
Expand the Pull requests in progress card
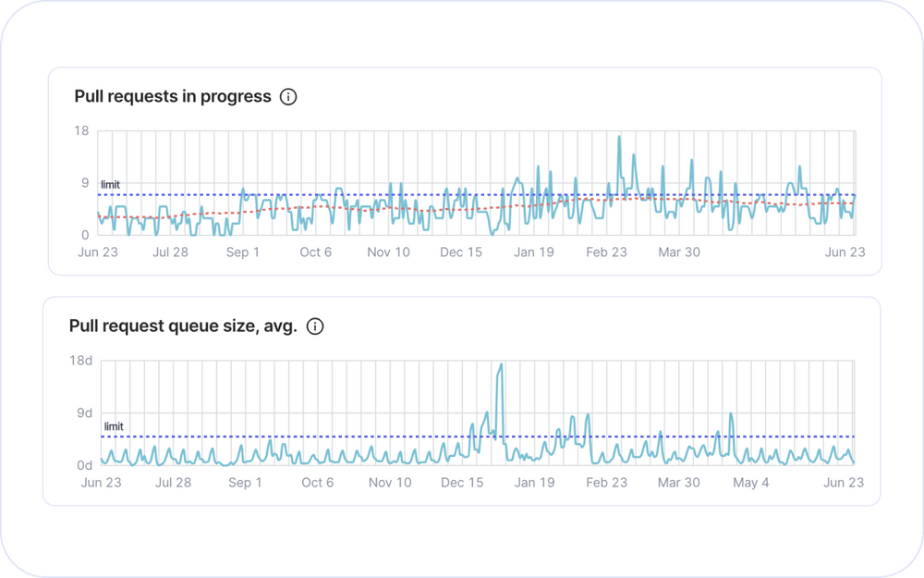click(462, 170)
